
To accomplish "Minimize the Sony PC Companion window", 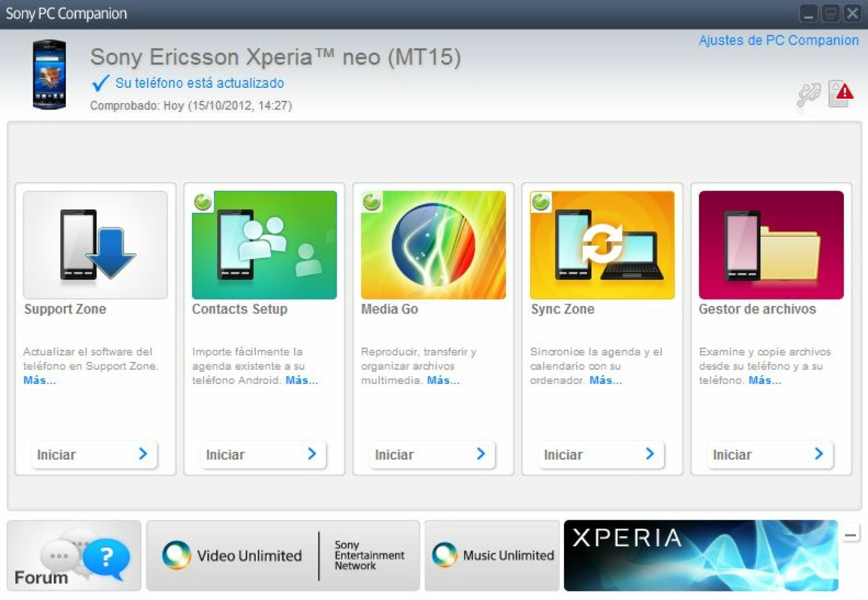I will (x=809, y=13).
